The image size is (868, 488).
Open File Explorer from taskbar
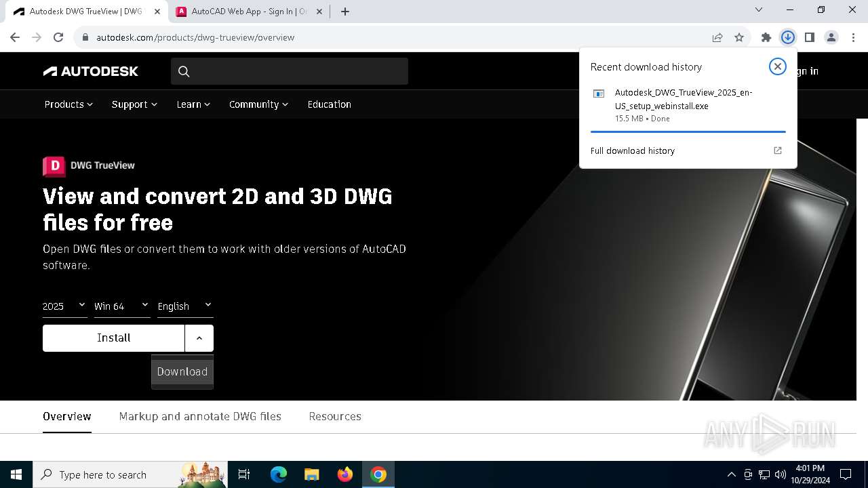pyautogui.click(x=312, y=474)
